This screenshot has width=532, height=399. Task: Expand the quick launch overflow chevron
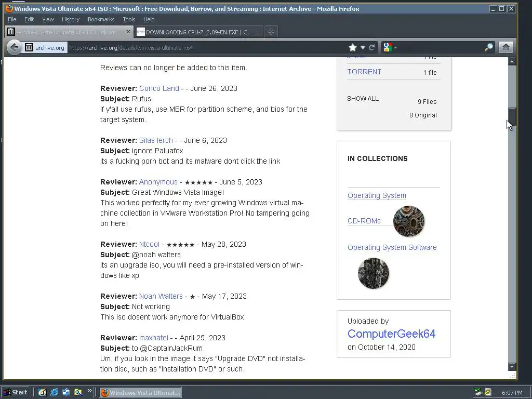tap(89, 391)
